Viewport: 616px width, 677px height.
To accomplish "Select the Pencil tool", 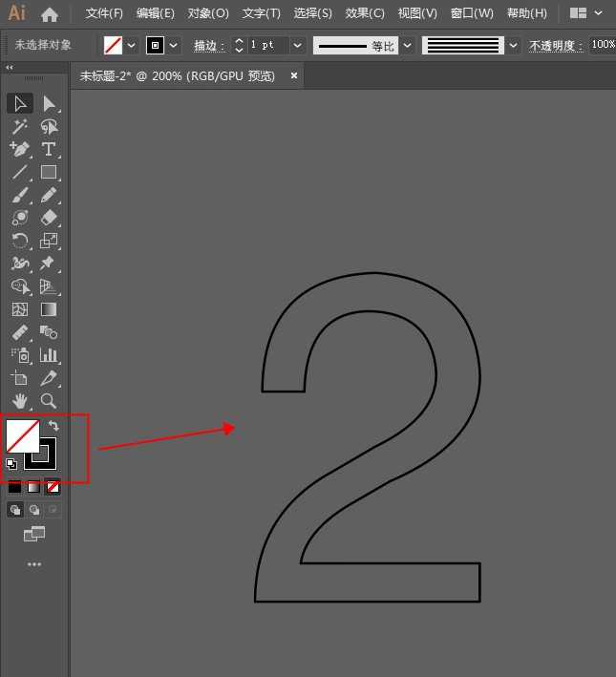I will (x=49, y=195).
